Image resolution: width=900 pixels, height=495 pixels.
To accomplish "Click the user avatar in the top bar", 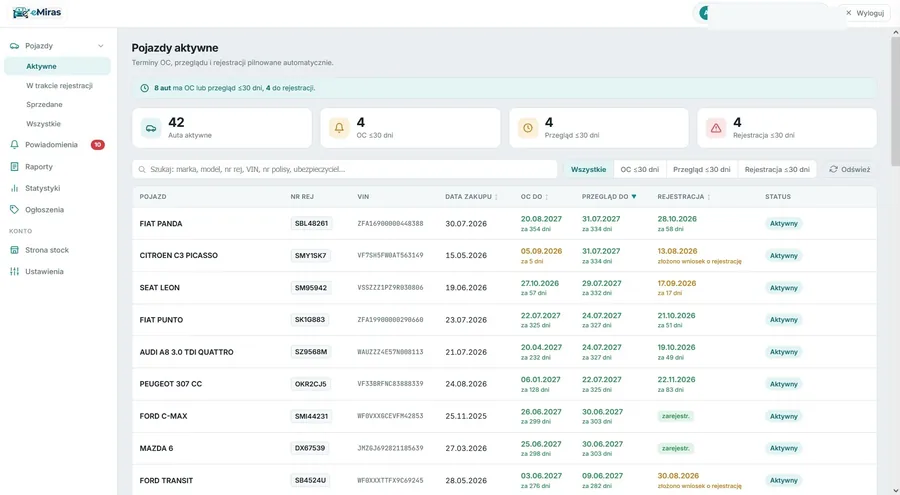I will pyautogui.click(x=705, y=13).
